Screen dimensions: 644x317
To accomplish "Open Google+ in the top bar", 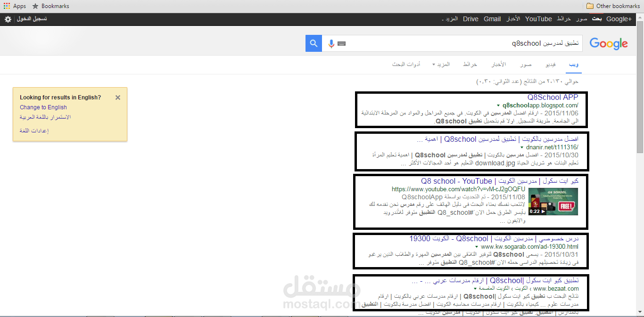I will click(x=619, y=19).
